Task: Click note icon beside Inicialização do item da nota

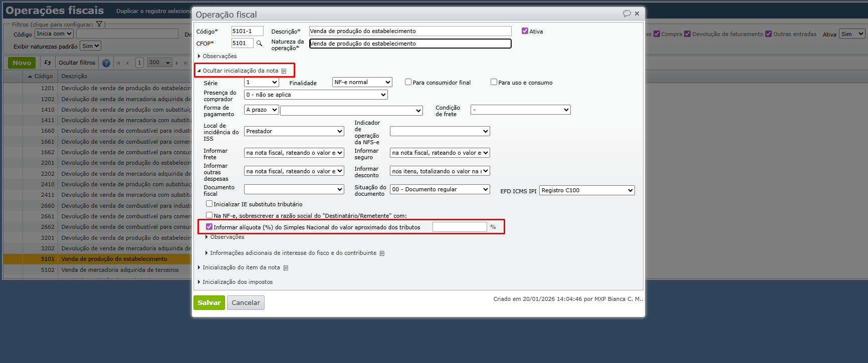Action: (x=286, y=268)
